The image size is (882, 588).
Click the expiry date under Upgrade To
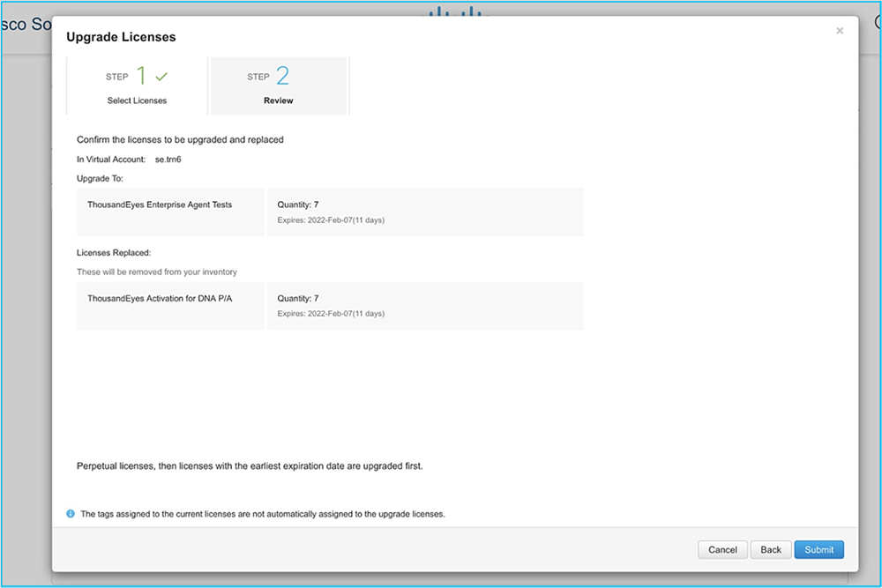click(x=331, y=220)
